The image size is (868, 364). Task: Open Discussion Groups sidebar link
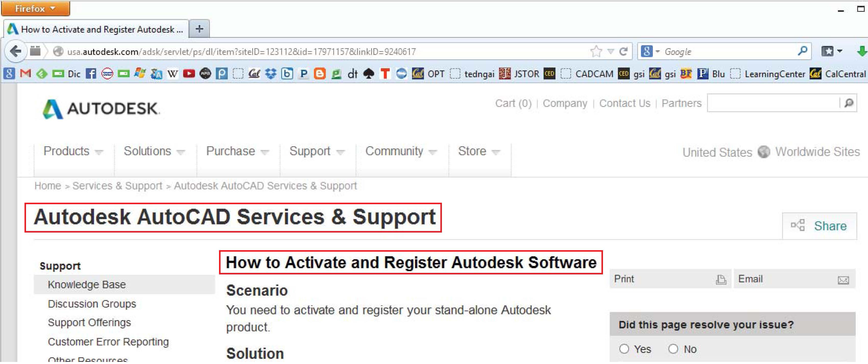(92, 304)
